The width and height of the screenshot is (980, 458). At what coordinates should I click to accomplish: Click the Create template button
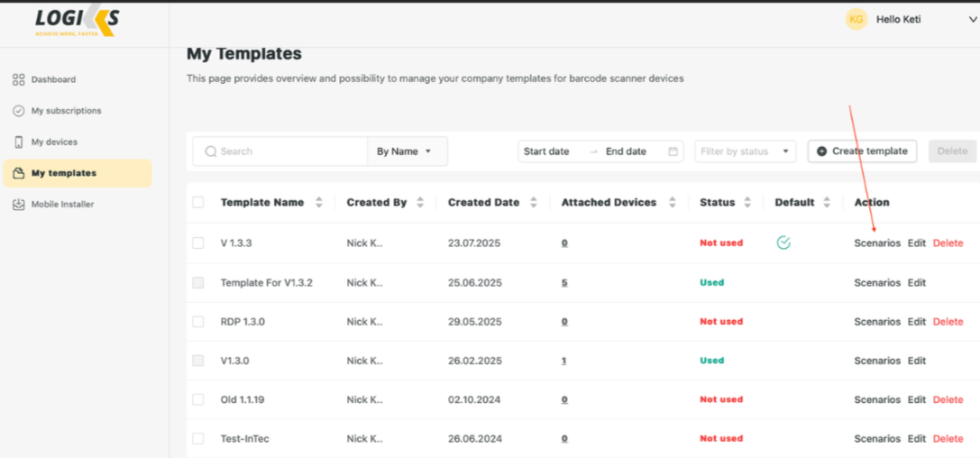862,151
